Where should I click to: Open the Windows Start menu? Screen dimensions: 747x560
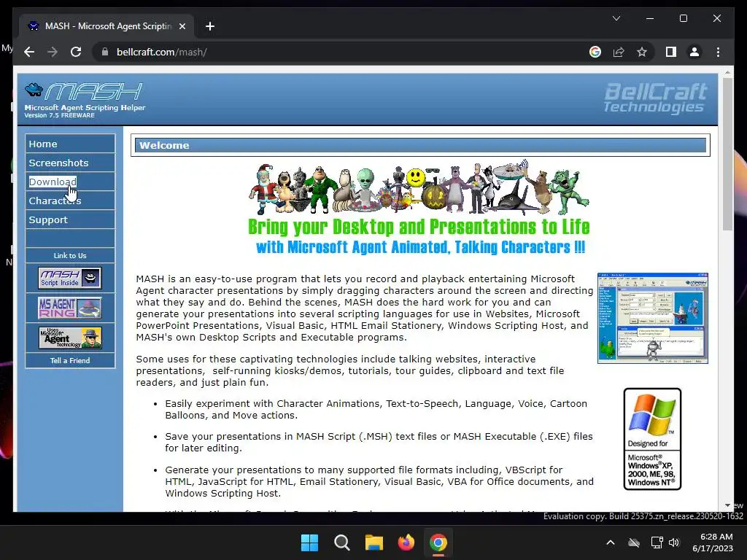click(309, 542)
